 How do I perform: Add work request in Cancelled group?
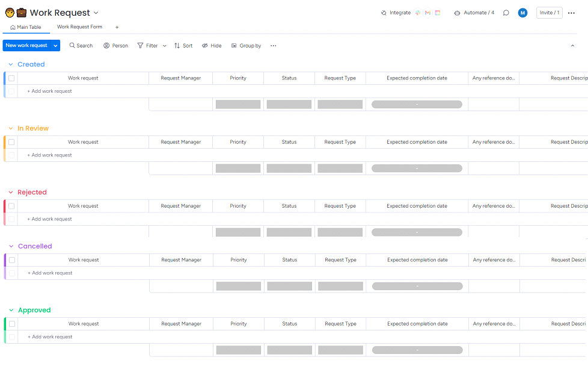pyautogui.click(x=50, y=273)
